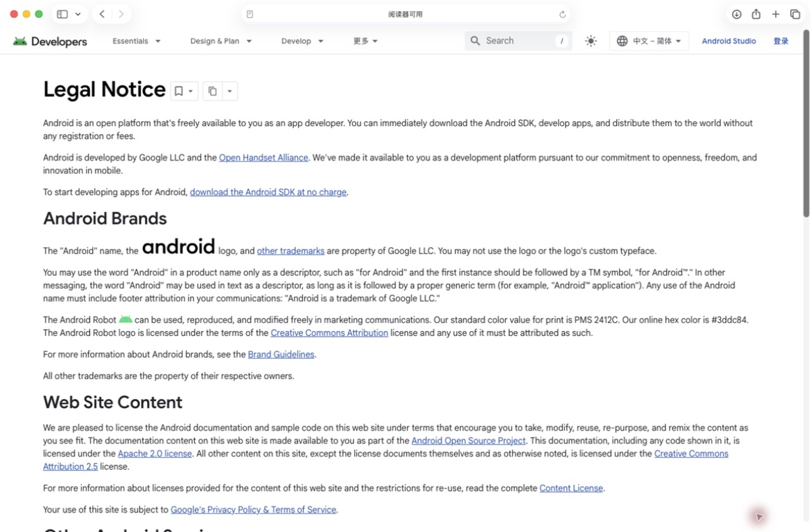Click the Creative Commons Attribution link
Screen dimensions: 811x532
coord(329,333)
